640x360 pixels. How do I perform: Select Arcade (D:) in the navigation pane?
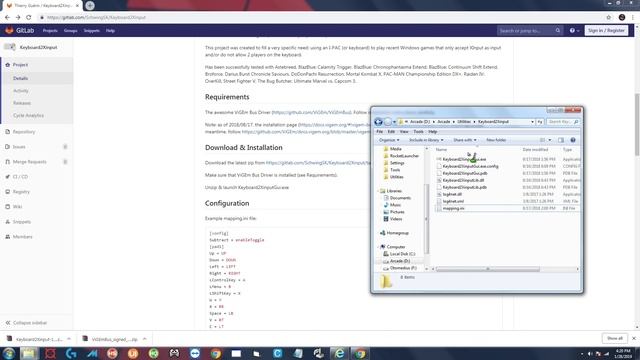point(400,261)
